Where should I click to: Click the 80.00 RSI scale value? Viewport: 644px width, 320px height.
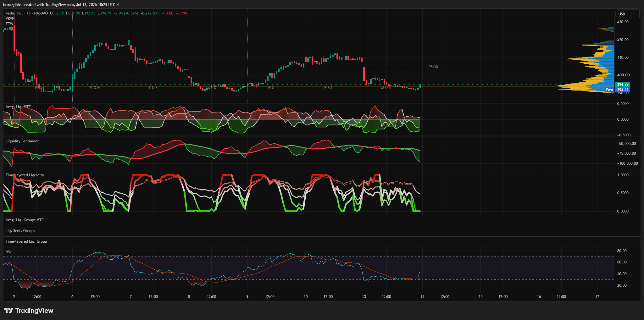622,251
